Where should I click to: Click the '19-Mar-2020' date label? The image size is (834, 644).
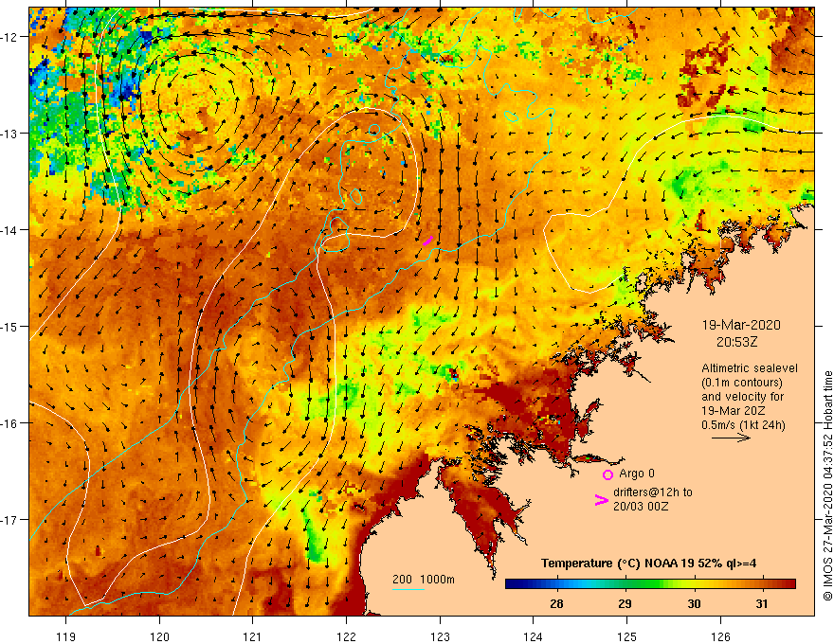click(x=741, y=325)
